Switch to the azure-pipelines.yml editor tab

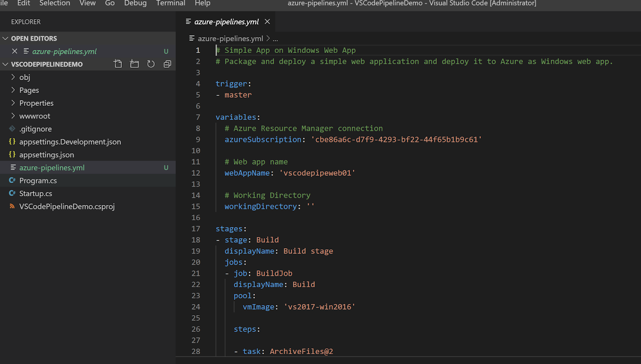(x=225, y=22)
